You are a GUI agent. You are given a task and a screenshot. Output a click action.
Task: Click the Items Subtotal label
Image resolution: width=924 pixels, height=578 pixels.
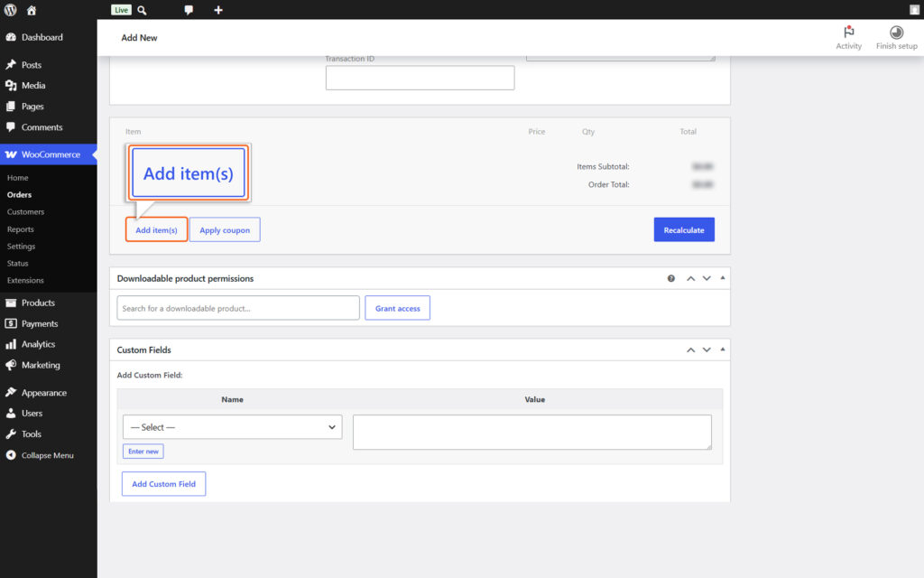[x=603, y=167]
